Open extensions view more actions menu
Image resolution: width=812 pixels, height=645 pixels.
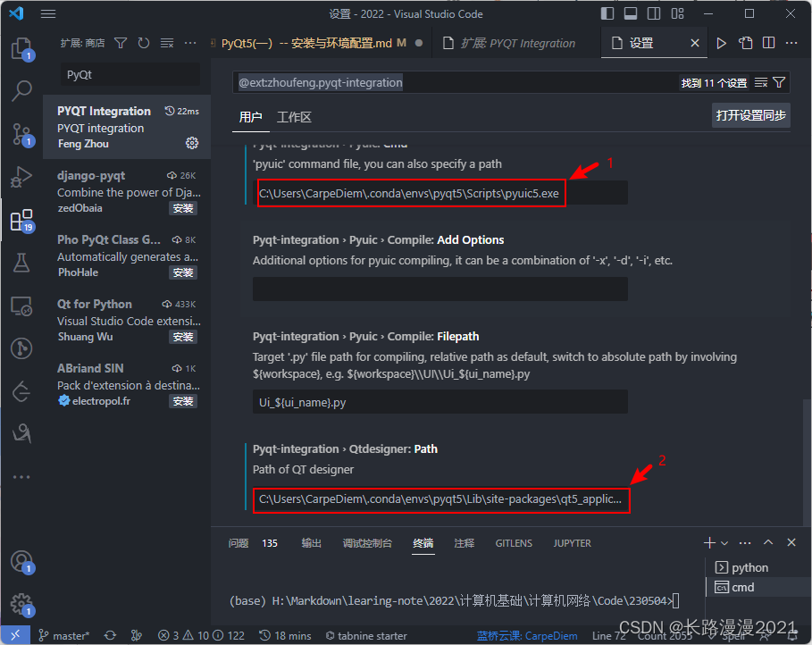(190, 43)
